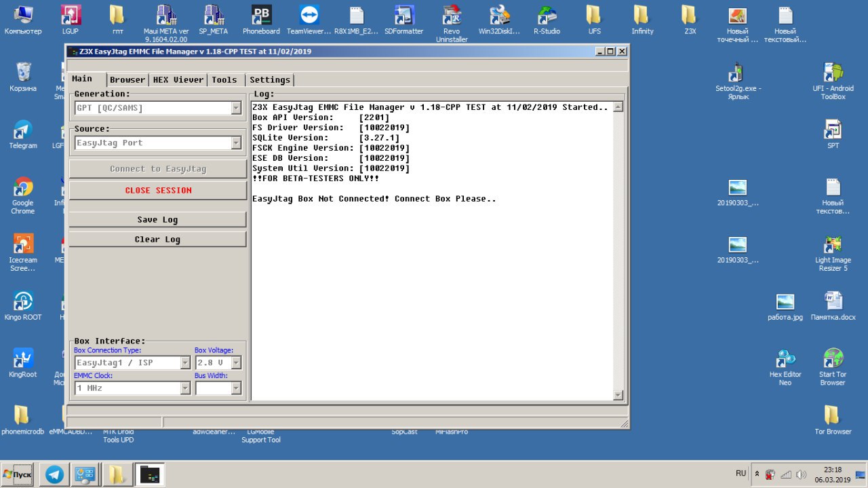Select the Main tab

(x=82, y=79)
